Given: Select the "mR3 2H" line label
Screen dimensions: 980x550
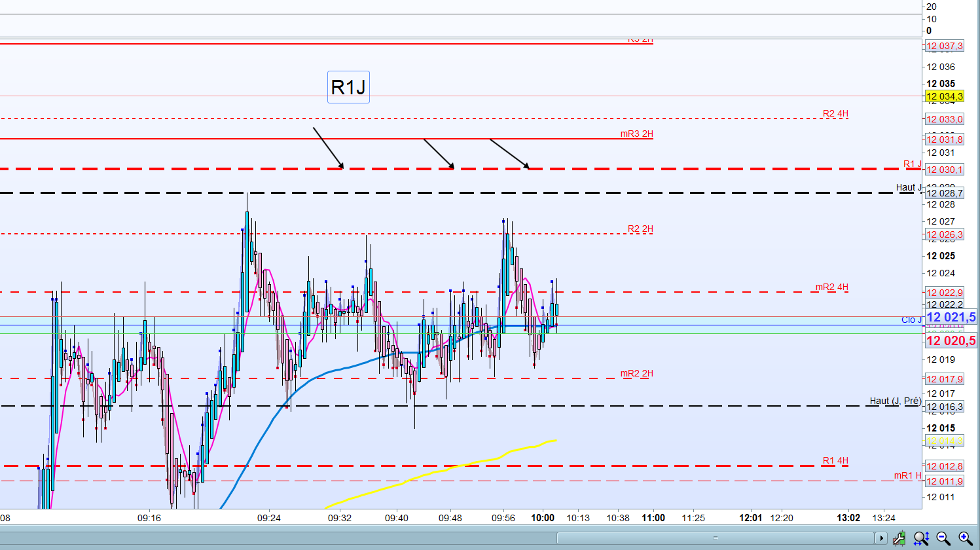Looking at the screenshot, I should [637, 134].
